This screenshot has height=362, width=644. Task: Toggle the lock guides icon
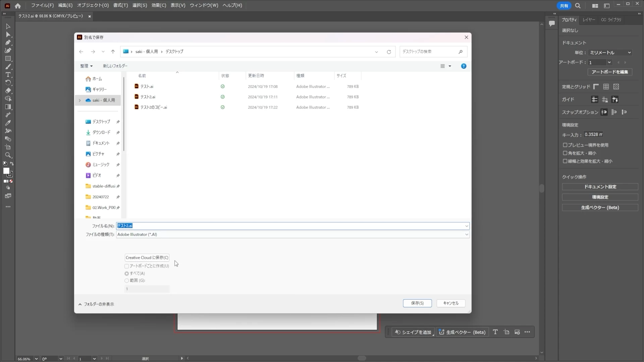tap(605, 100)
